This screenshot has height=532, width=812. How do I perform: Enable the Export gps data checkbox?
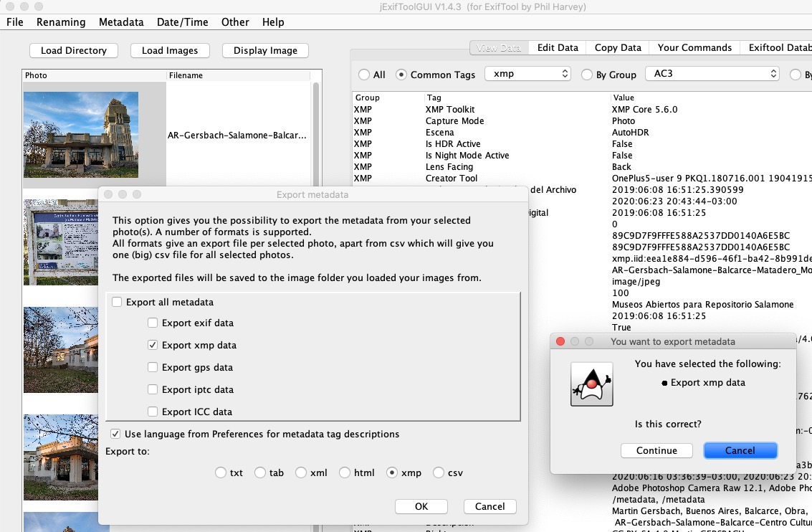pyautogui.click(x=153, y=367)
